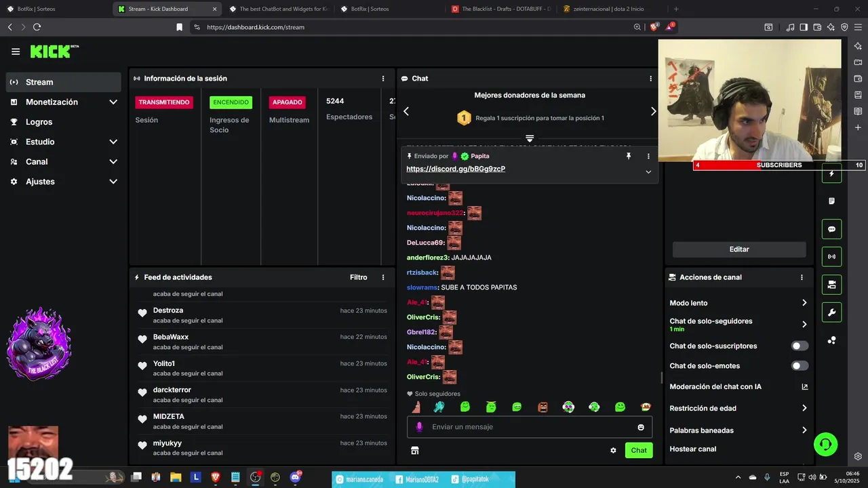Expand the Monetización menu

[64, 102]
